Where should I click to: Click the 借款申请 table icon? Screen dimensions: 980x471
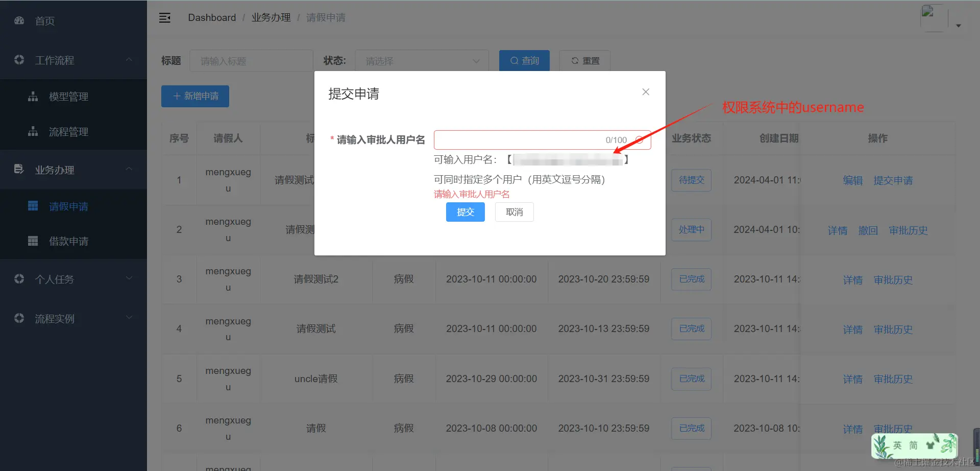coord(33,241)
